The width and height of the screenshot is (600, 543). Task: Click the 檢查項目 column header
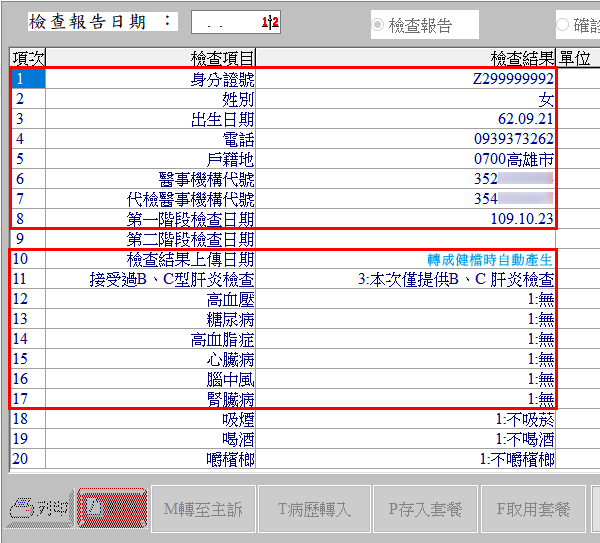150,58
